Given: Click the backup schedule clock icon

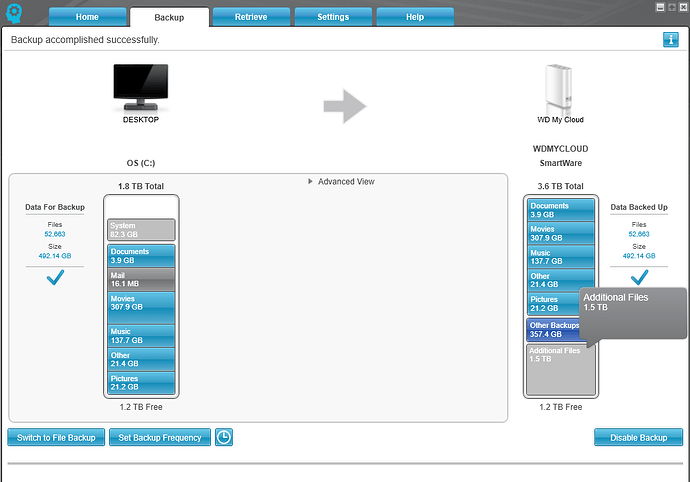Looking at the screenshot, I should click(x=224, y=437).
